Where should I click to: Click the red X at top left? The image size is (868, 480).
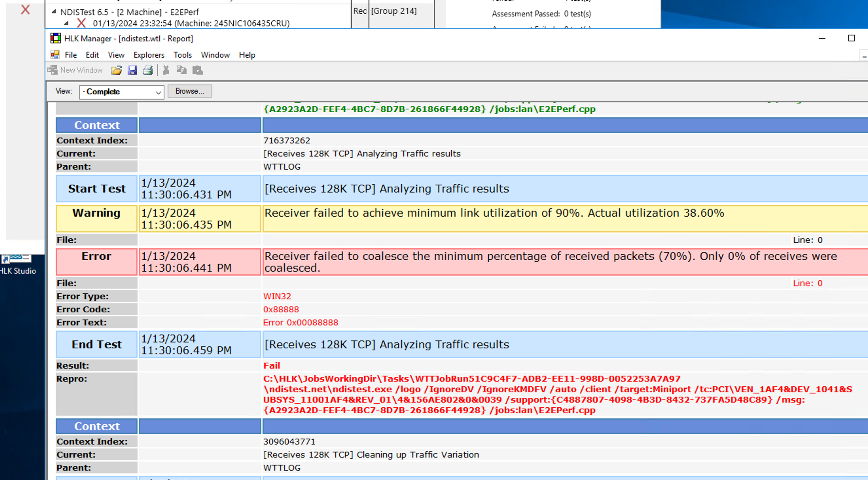(25, 10)
